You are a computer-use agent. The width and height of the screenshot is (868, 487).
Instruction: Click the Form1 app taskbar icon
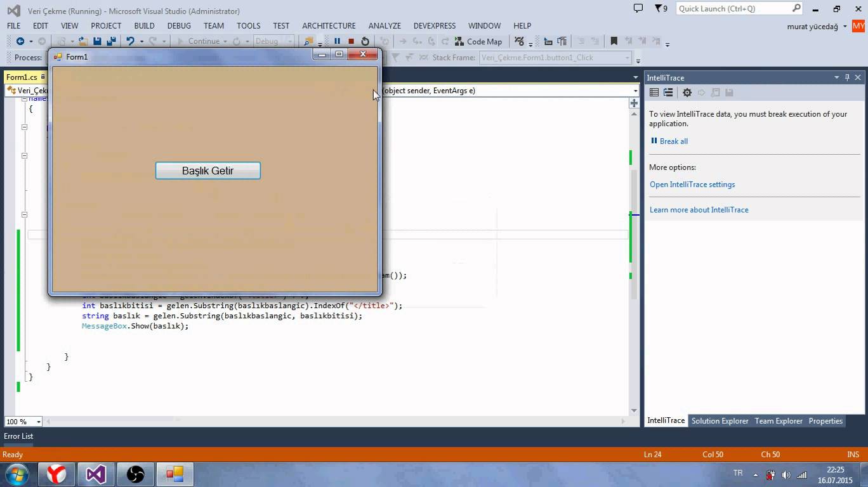(x=174, y=474)
